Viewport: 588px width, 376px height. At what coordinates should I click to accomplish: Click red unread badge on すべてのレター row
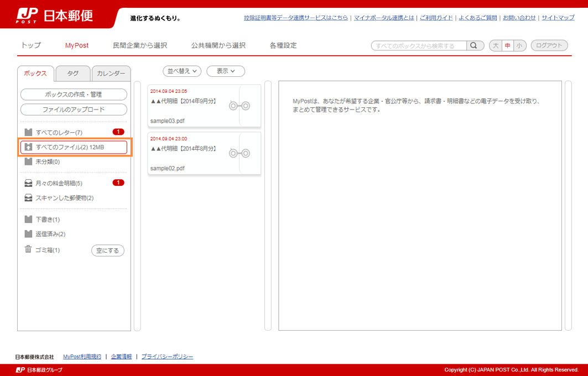tap(118, 132)
